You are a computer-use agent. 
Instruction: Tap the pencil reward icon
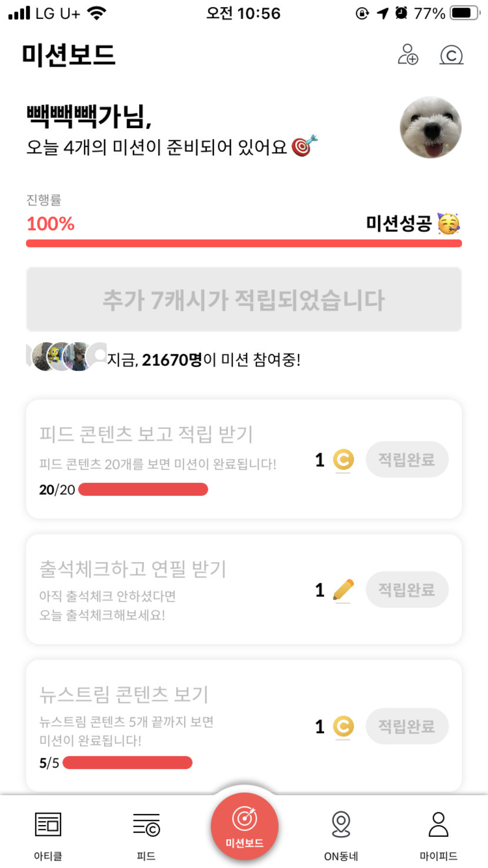tap(343, 589)
